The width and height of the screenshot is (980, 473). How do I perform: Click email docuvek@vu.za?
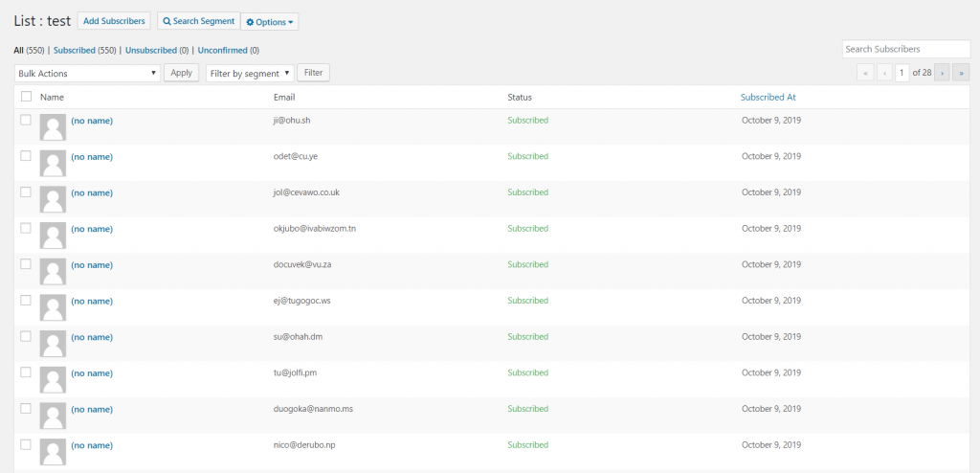click(x=302, y=264)
